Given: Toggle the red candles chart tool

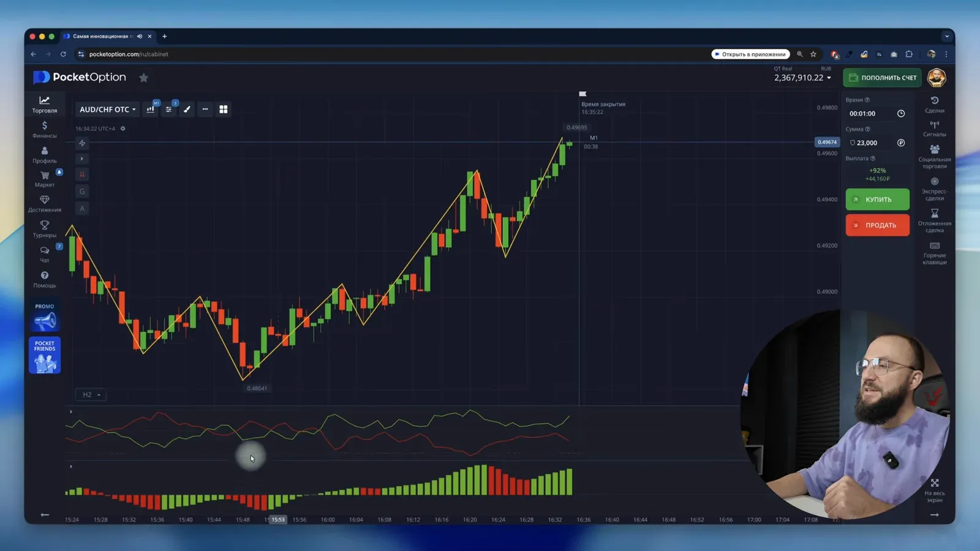Looking at the screenshot, I should [x=82, y=174].
